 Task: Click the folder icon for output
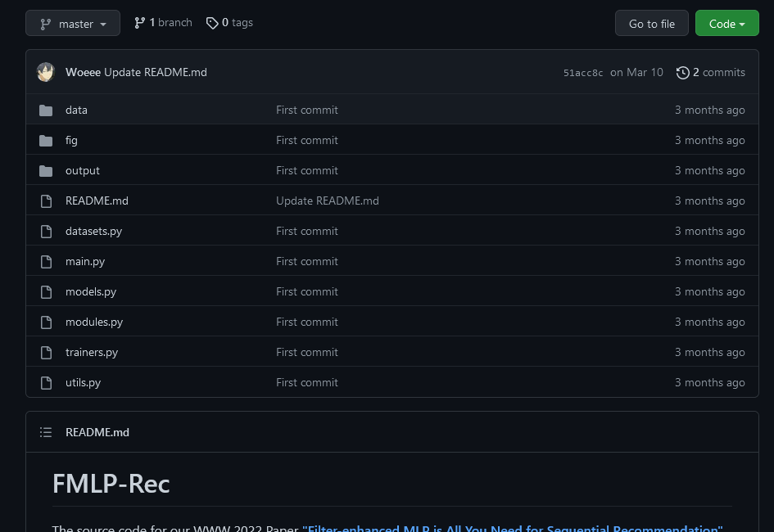(46, 170)
